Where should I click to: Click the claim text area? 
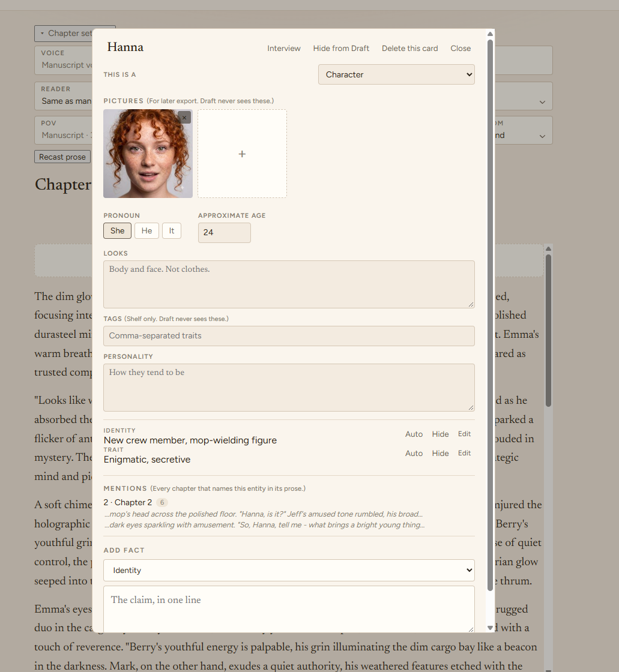[x=289, y=609]
